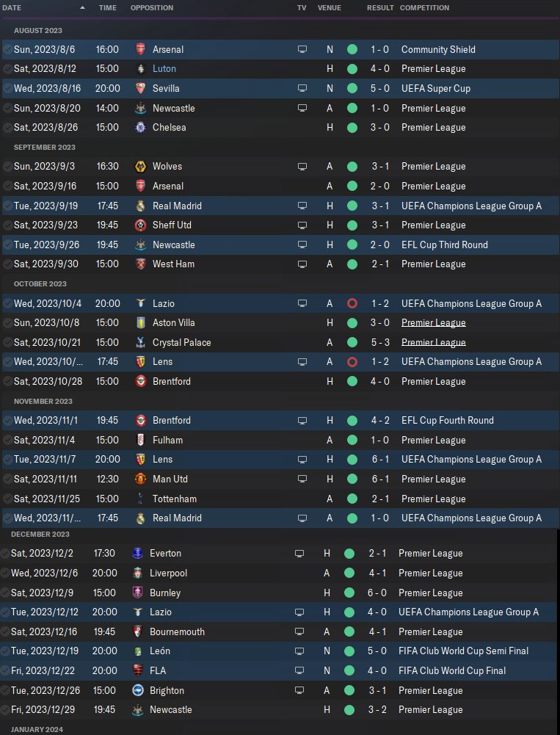Click the Everton club badge
This screenshot has height=735, width=560.
(x=137, y=553)
